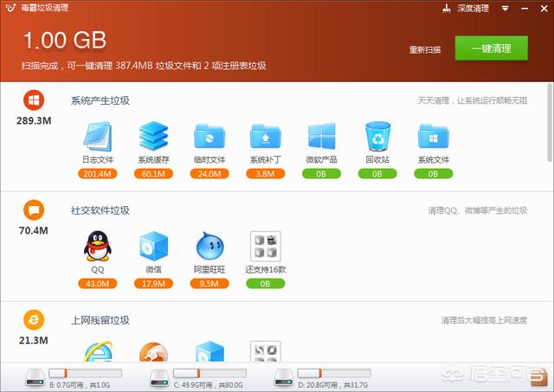This screenshot has width=554, height=392.
Task: Click the Windows category icon above 289.3M
Action: point(34,100)
